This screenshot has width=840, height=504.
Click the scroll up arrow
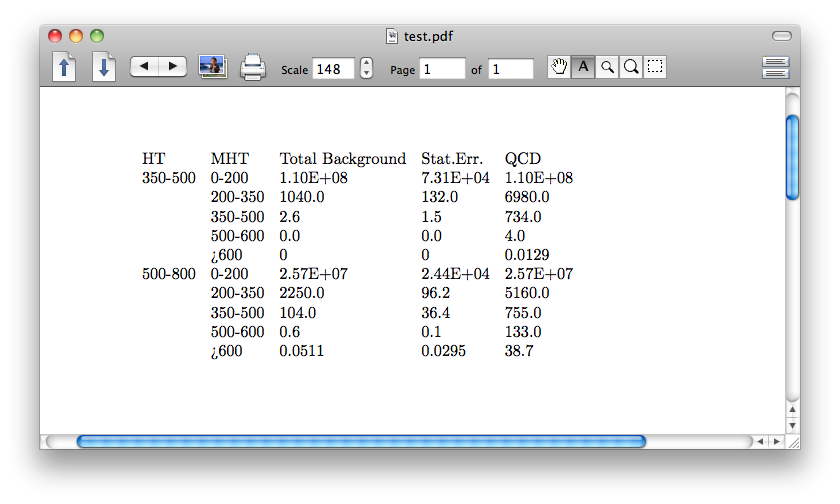[x=792, y=410]
